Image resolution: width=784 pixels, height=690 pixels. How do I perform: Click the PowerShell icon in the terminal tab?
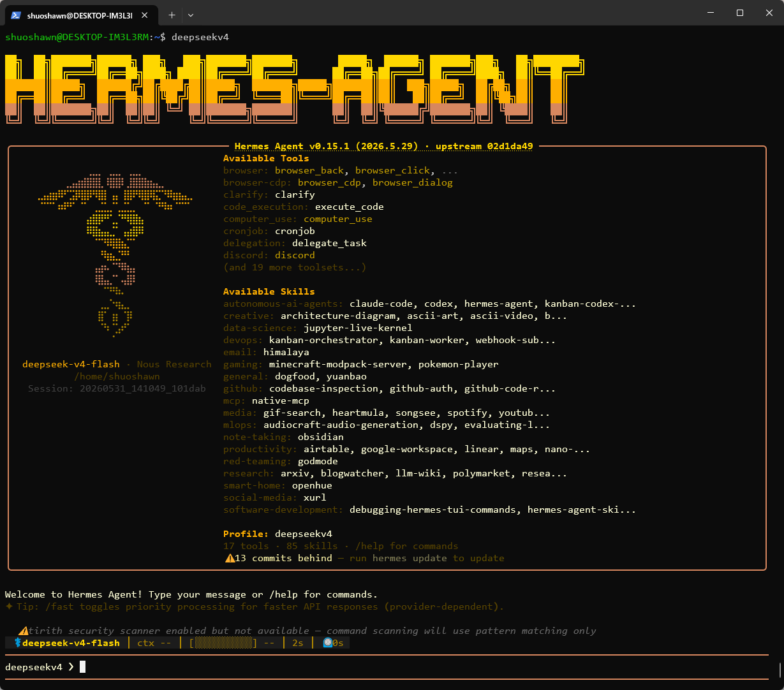click(x=16, y=14)
